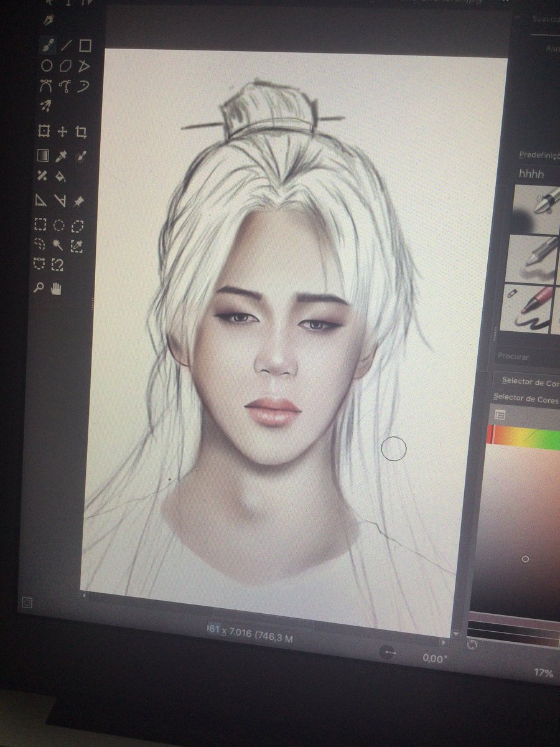Screen dimensions: 560x747
Task: Select the Crop tool
Action: 81,132
